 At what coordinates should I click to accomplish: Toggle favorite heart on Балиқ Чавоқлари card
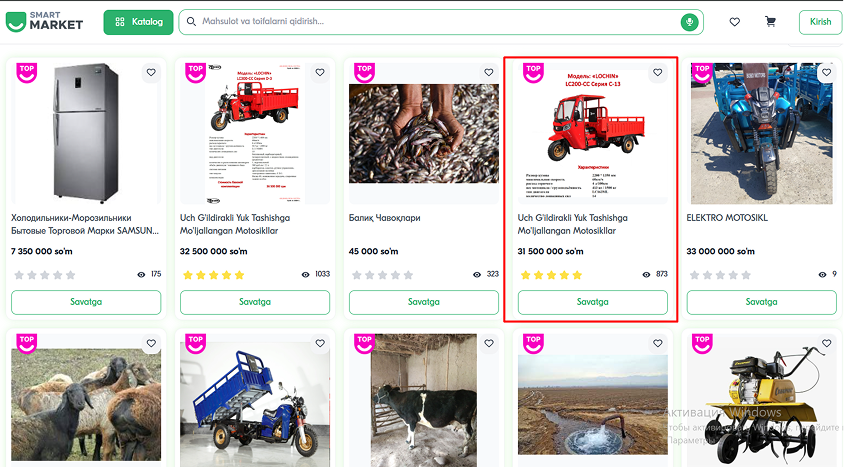[x=489, y=72]
